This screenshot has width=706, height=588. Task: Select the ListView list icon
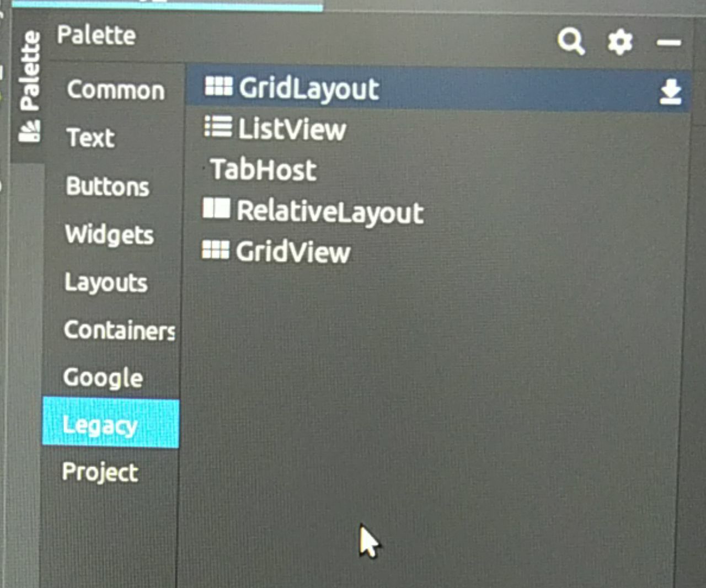point(218,126)
